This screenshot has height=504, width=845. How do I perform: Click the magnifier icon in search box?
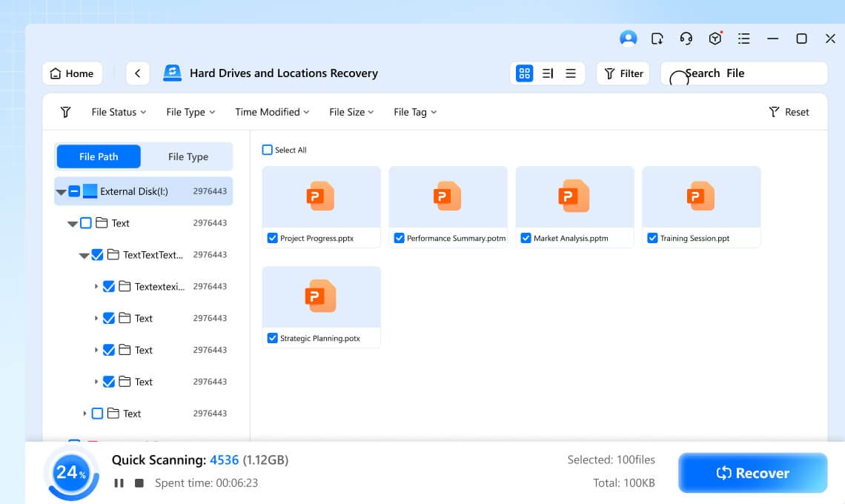pos(678,78)
